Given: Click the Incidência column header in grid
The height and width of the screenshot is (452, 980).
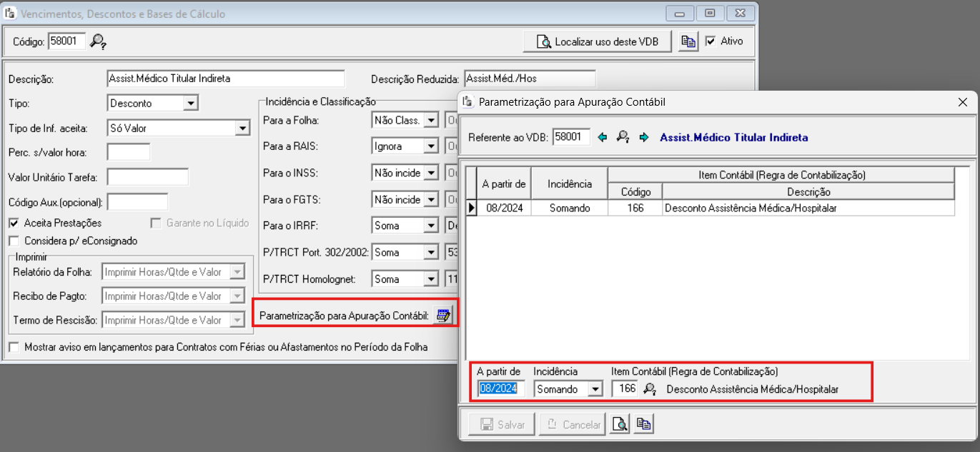Looking at the screenshot, I should click(570, 184).
